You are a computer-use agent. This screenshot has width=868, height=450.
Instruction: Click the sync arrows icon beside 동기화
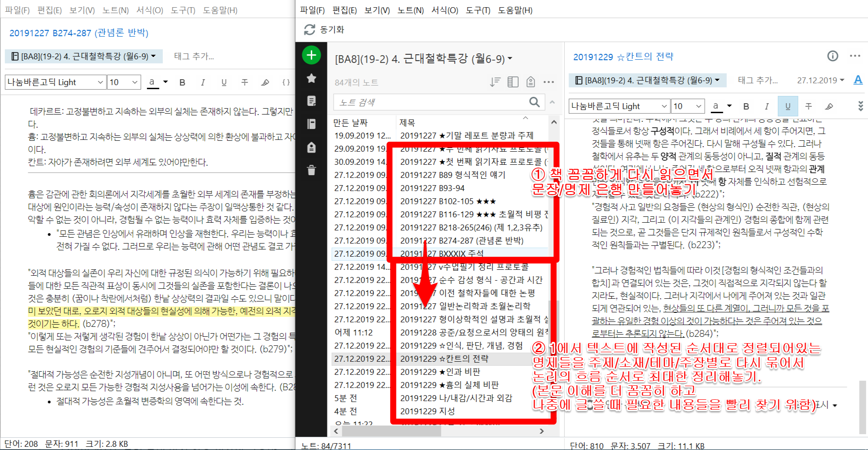[310, 30]
